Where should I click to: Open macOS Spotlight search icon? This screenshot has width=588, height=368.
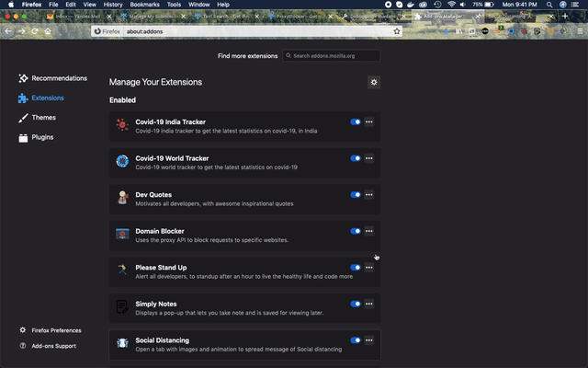[x=549, y=5]
